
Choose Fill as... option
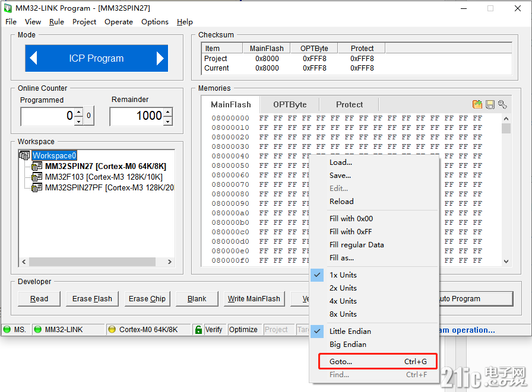click(x=374, y=258)
